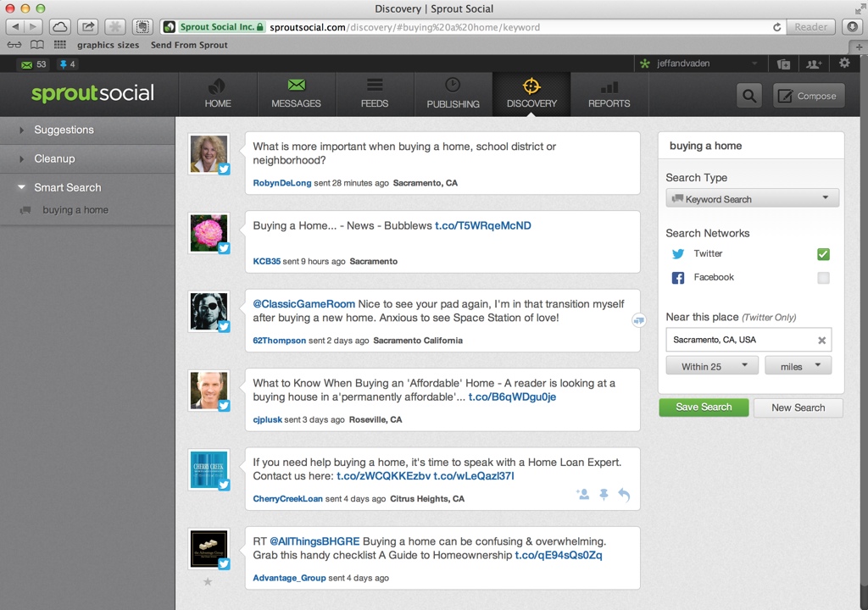
Task: Open link t.co/T5WRqeMcND
Action: click(x=482, y=226)
